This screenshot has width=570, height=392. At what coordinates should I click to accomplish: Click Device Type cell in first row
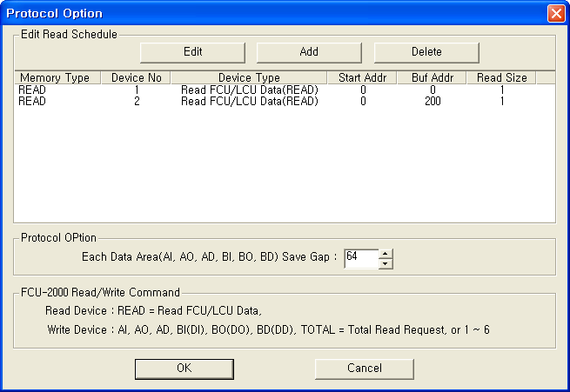point(249,90)
